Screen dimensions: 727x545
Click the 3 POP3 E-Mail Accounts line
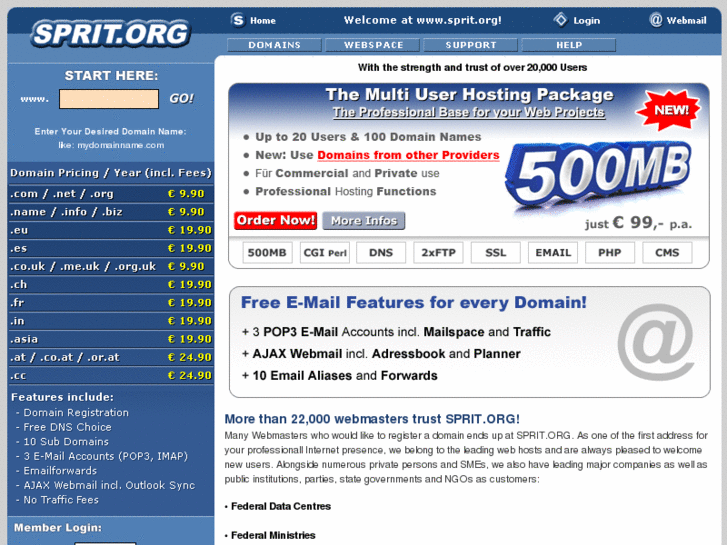point(396,332)
